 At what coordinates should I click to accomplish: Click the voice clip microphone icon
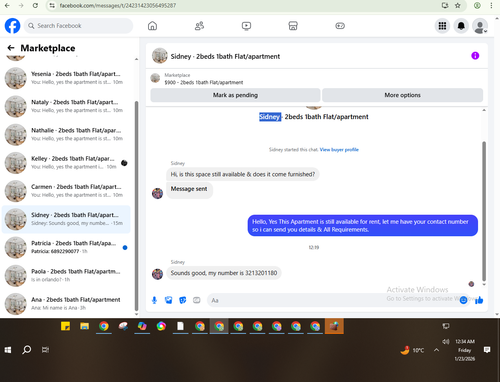[x=154, y=300]
